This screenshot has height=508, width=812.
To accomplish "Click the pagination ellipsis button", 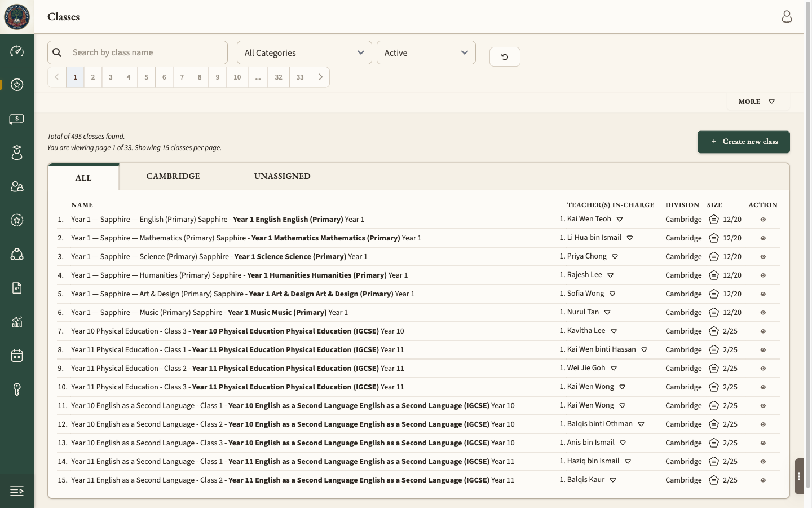I will tap(258, 77).
